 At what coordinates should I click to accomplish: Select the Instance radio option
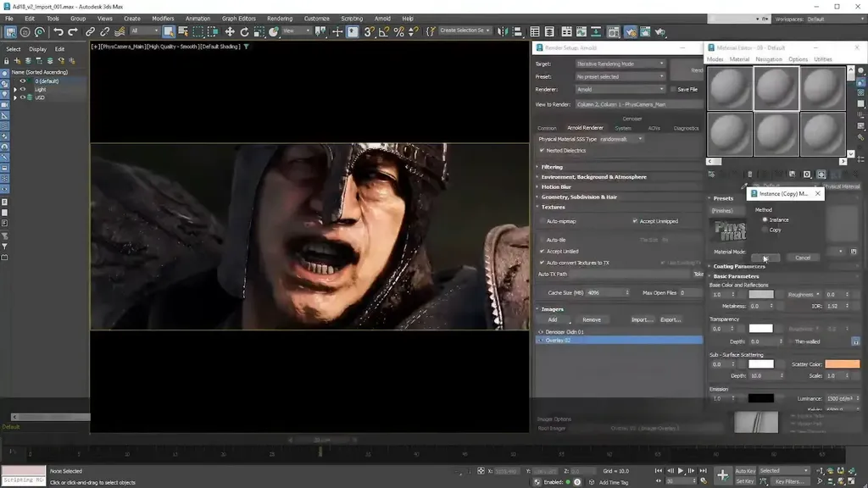coord(765,219)
